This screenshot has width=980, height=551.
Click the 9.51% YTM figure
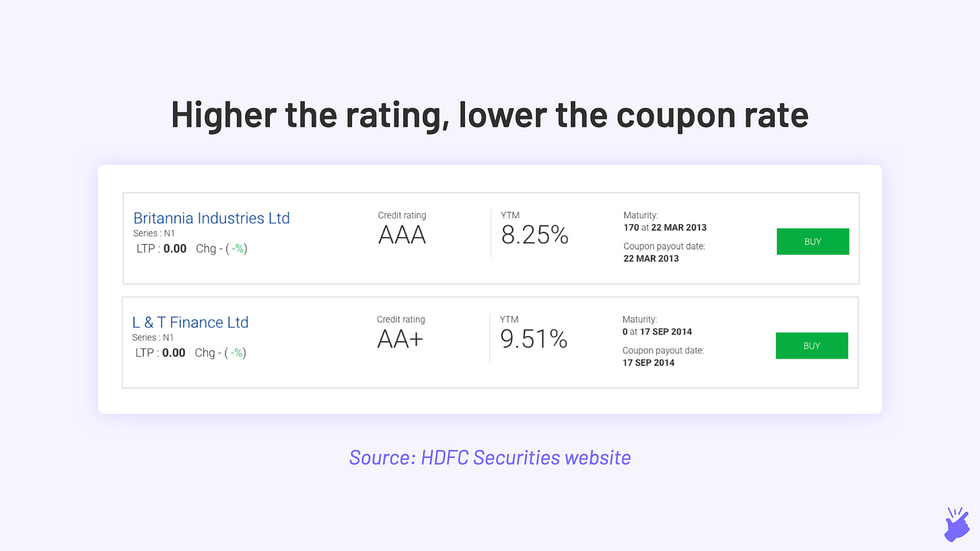coord(534,339)
